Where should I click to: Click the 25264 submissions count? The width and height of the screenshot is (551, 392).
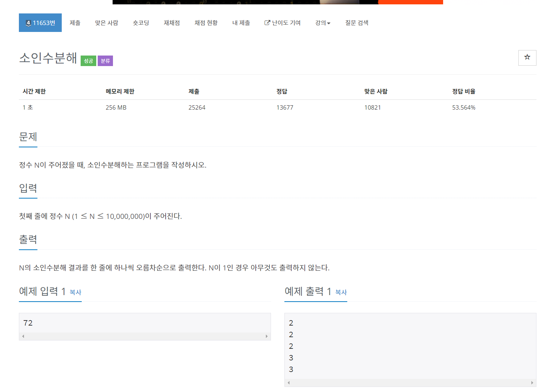(197, 107)
